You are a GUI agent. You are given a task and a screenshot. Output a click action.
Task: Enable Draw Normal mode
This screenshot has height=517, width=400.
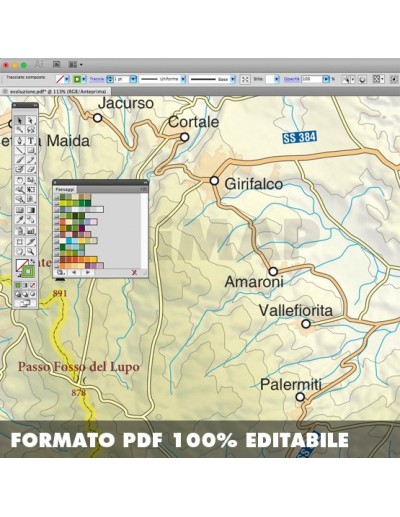(x=18, y=294)
